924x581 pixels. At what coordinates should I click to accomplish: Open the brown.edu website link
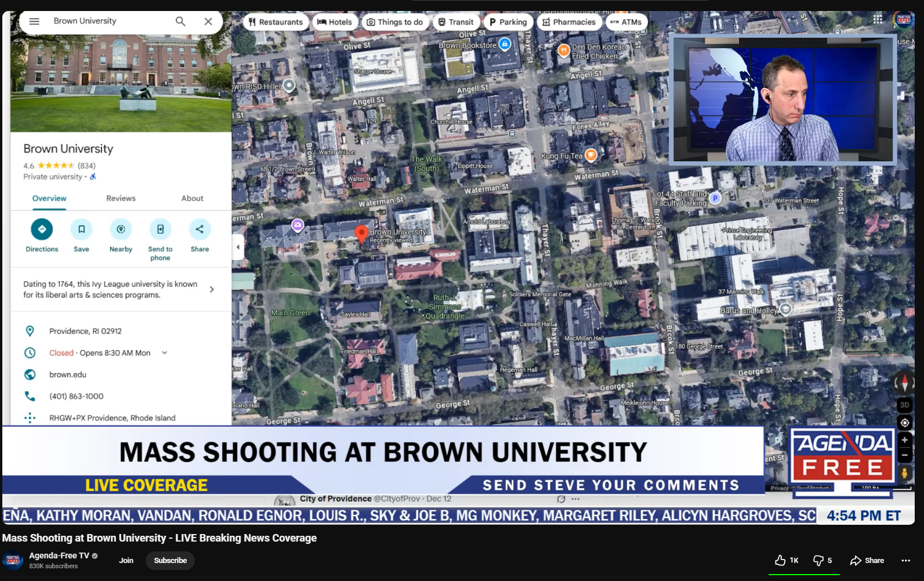pos(68,375)
